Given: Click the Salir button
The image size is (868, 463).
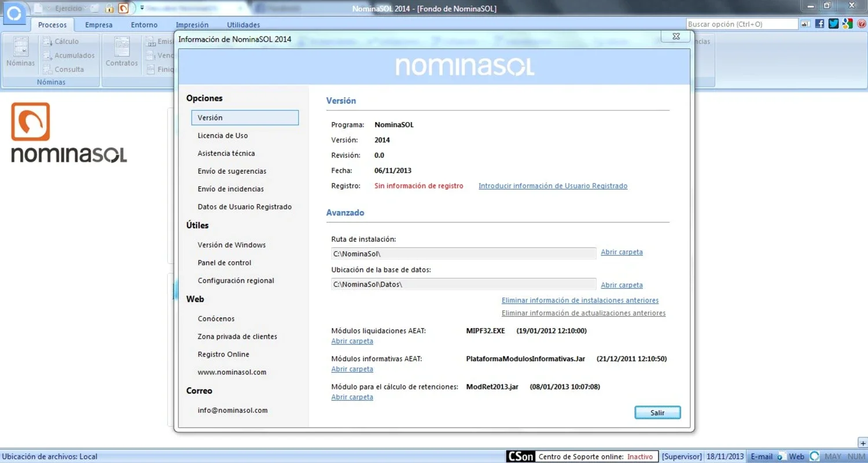Looking at the screenshot, I should coord(657,413).
